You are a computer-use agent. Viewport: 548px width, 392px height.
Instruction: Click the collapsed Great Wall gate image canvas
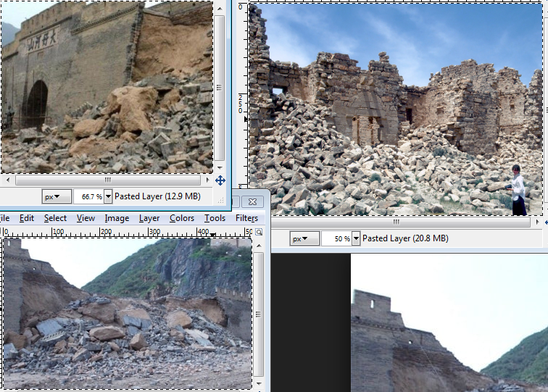click(107, 87)
